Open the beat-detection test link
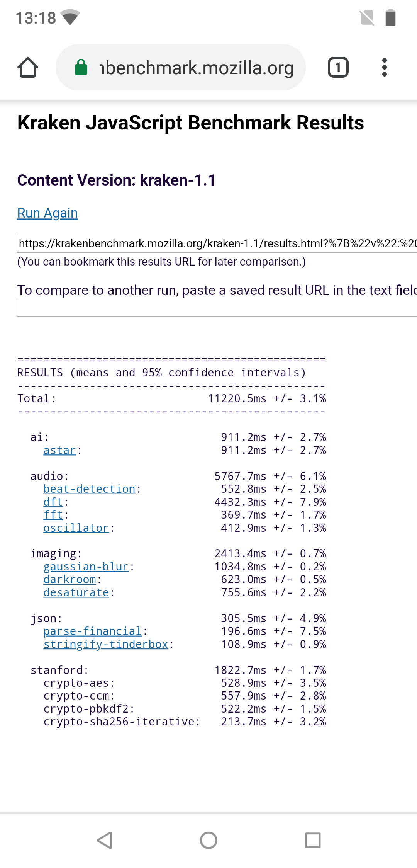Image resolution: width=417 pixels, height=868 pixels. click(89, 489)
